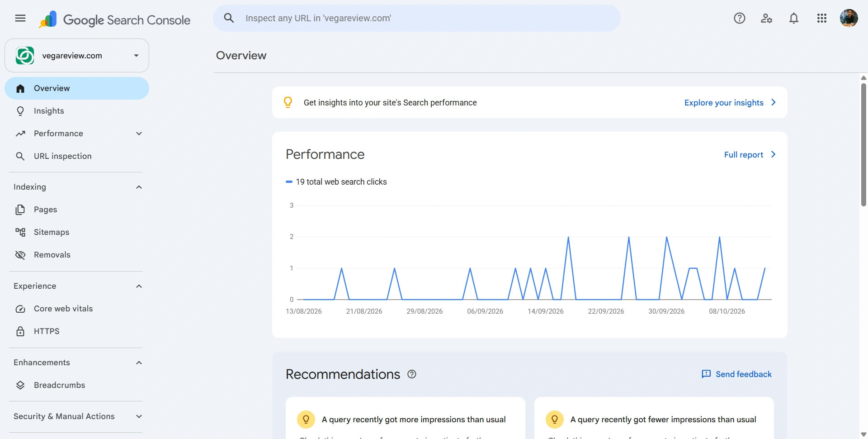Open the HTTPS report
Viewport: 868px width, 439px height.
tap(77, 331)
